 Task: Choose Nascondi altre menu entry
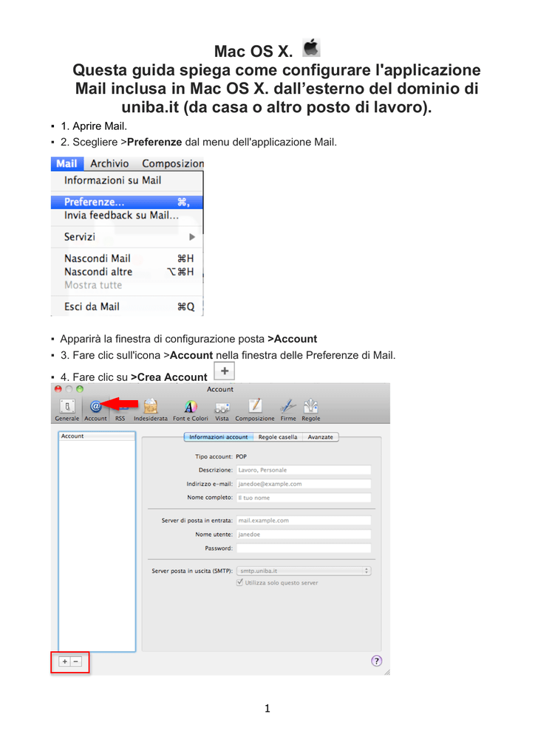(x=127, y=272)
